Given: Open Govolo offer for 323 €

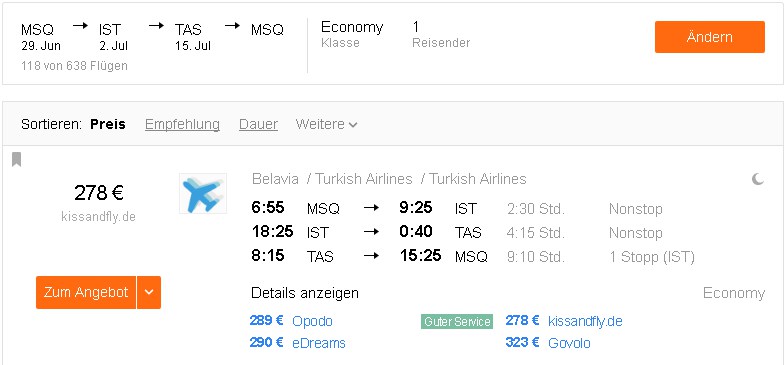Looking at the screenshot, I should [548, 343].
